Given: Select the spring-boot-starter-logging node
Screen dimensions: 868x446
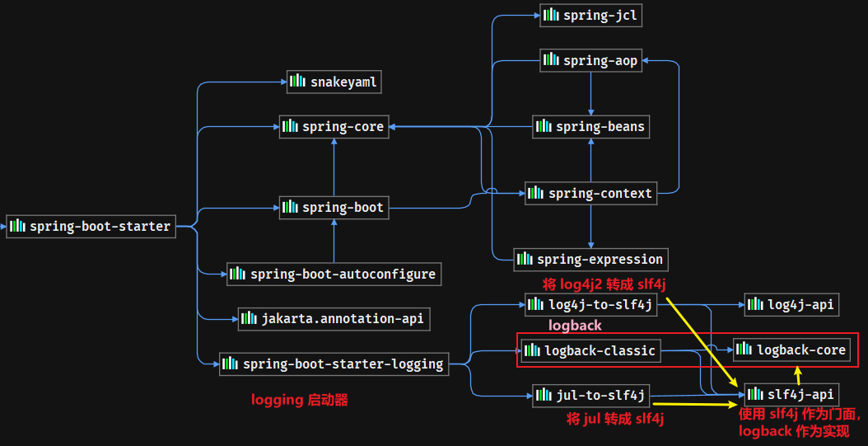Looking at the screenshot, I should pos(334,364).
